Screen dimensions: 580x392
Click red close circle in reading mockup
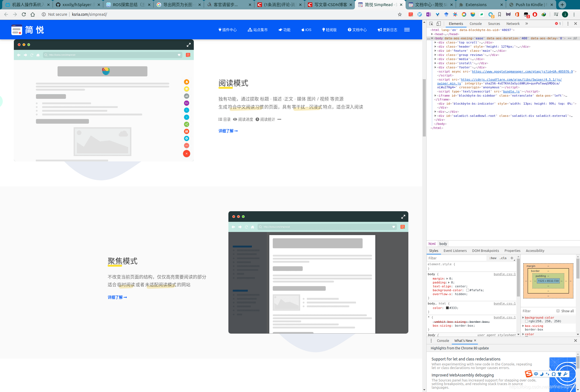click(187, 154)
